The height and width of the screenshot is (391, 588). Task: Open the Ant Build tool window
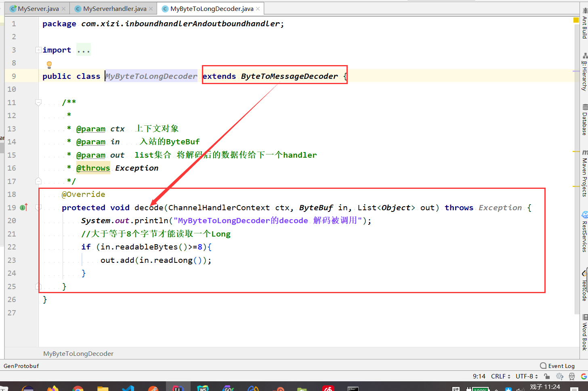pos(584,24)
